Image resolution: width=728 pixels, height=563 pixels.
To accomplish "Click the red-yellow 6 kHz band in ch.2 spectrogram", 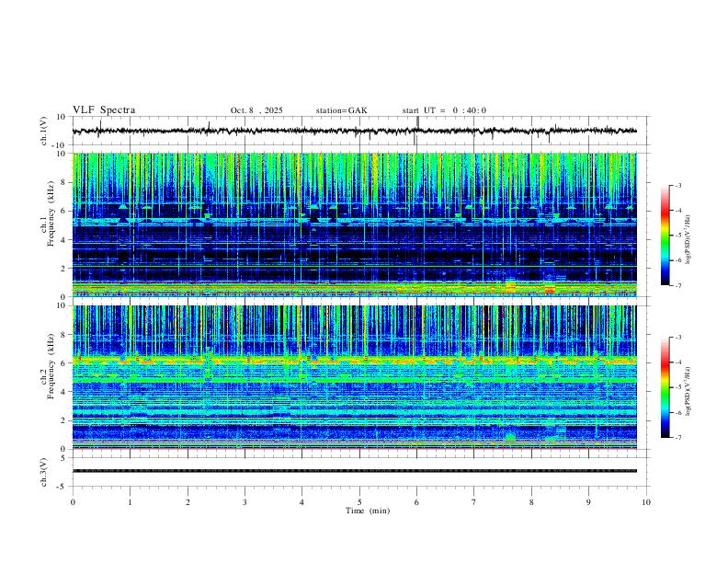I will click(355, 360).
